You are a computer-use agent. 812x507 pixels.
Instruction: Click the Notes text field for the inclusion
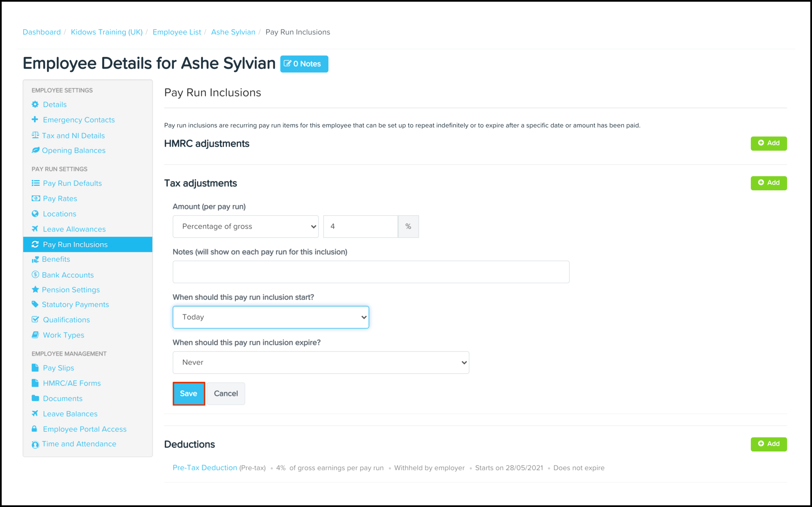371,272
